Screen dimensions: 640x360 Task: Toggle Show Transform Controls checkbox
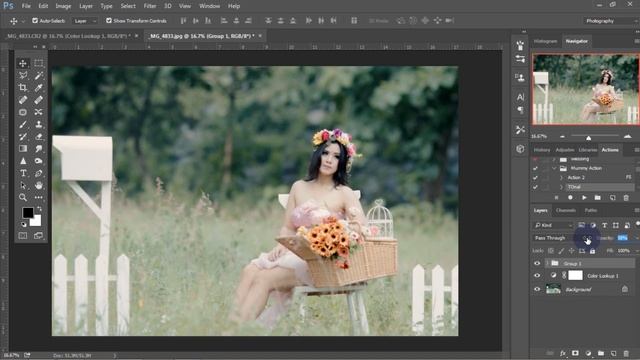pos(109,20)
